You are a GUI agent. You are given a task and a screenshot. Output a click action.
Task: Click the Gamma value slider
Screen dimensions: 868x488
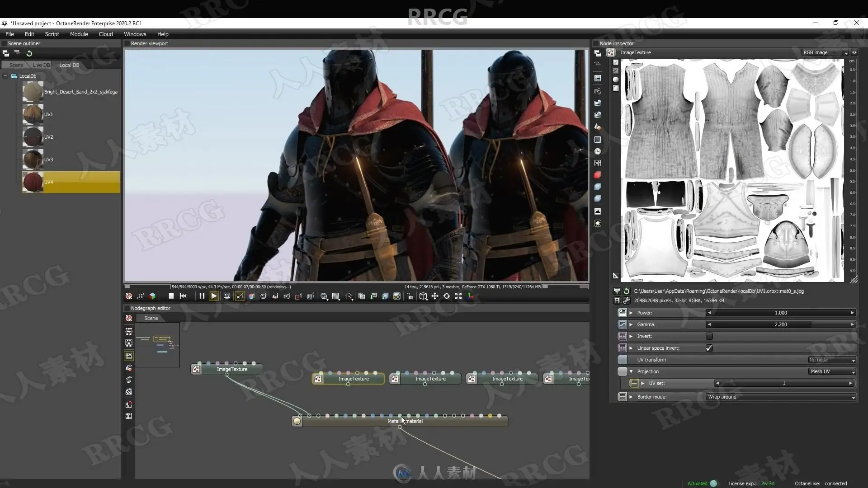point(780,325)
